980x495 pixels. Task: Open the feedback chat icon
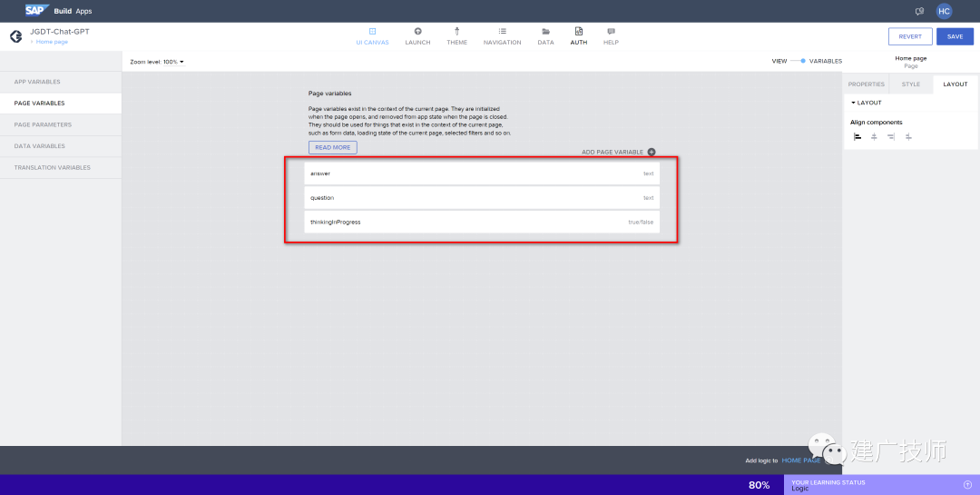pyautogui.click(x=919, y=11)
